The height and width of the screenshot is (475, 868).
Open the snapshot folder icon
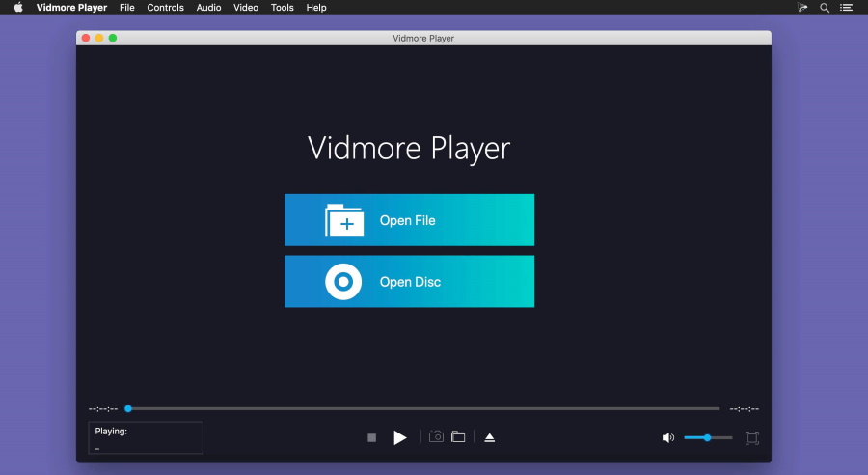458,436
